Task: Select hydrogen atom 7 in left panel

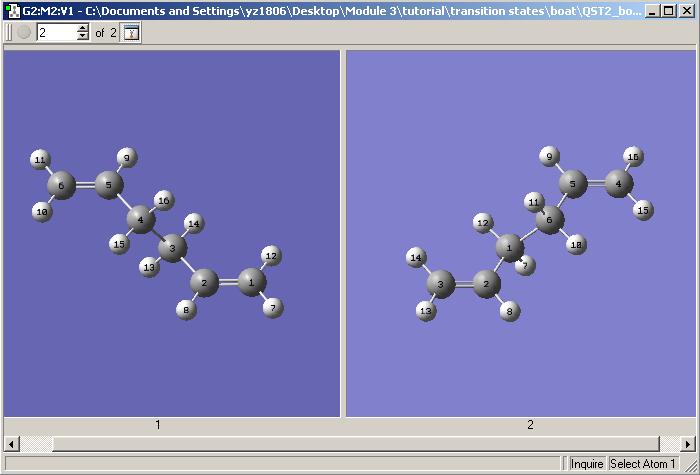Action: 273,308
